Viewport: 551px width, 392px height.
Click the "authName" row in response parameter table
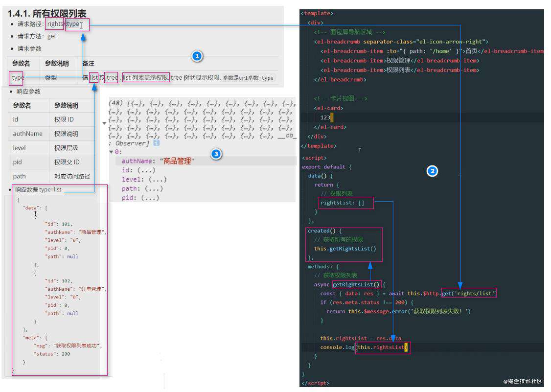click(x=51, y=134)
